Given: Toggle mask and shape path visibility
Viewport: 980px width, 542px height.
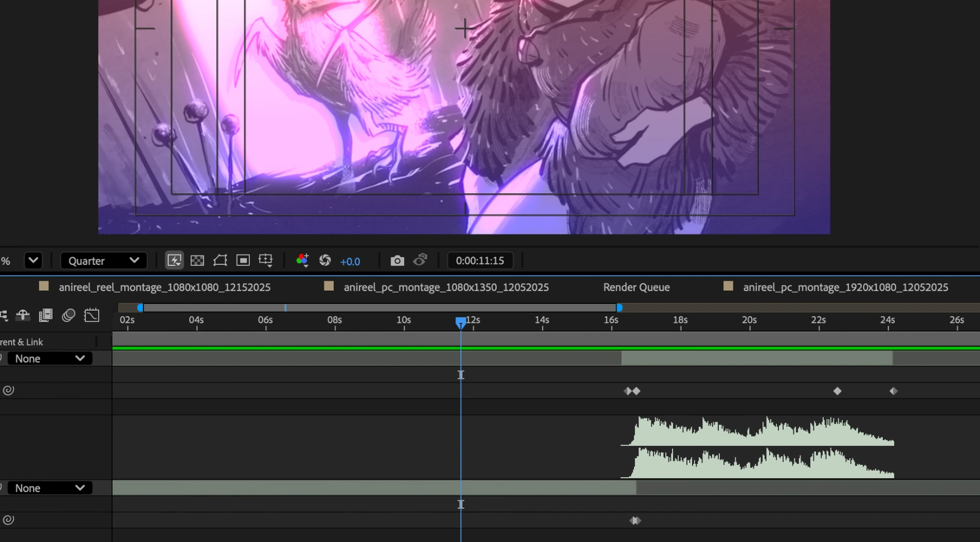Looking at the screenshot, I should tap(220, 260).
